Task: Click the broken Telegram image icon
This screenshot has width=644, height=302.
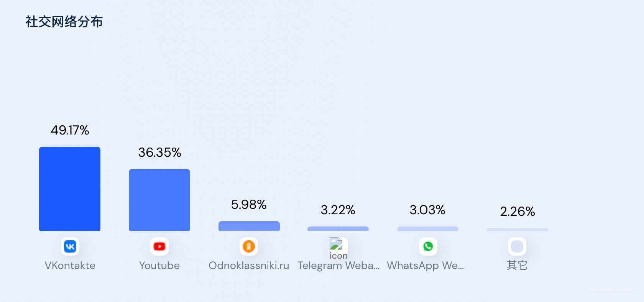Action: click(336, 244)
